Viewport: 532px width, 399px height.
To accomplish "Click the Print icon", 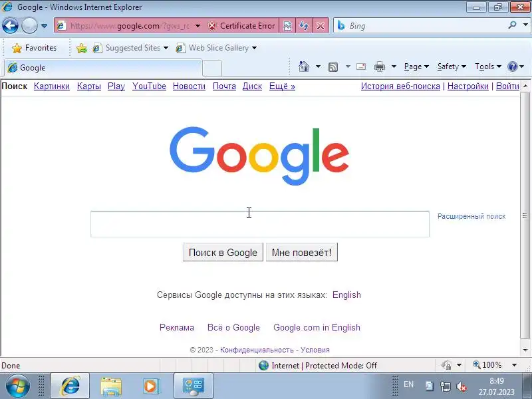I will [x=379, y=67].
